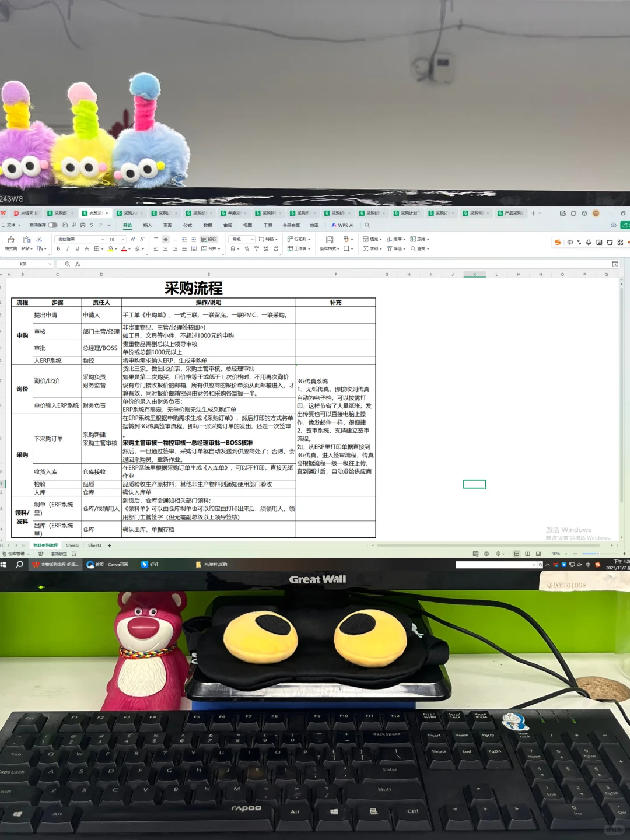
Task: Open the 采购计划 document tab
Action: [407, 213]
